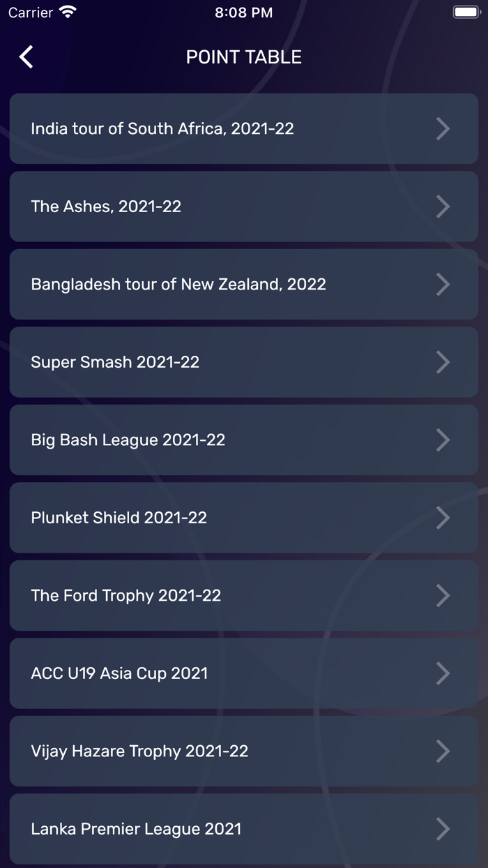This screenshot has height=868, width=488.
Task: Click the chevron on Lanka Premier League row
Action: pos(443,829)
